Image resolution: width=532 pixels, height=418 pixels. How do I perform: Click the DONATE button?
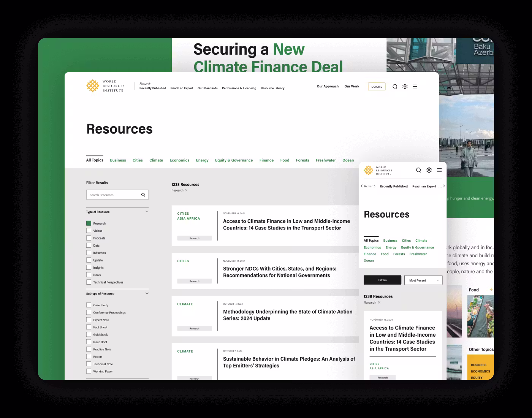(377, 87)
